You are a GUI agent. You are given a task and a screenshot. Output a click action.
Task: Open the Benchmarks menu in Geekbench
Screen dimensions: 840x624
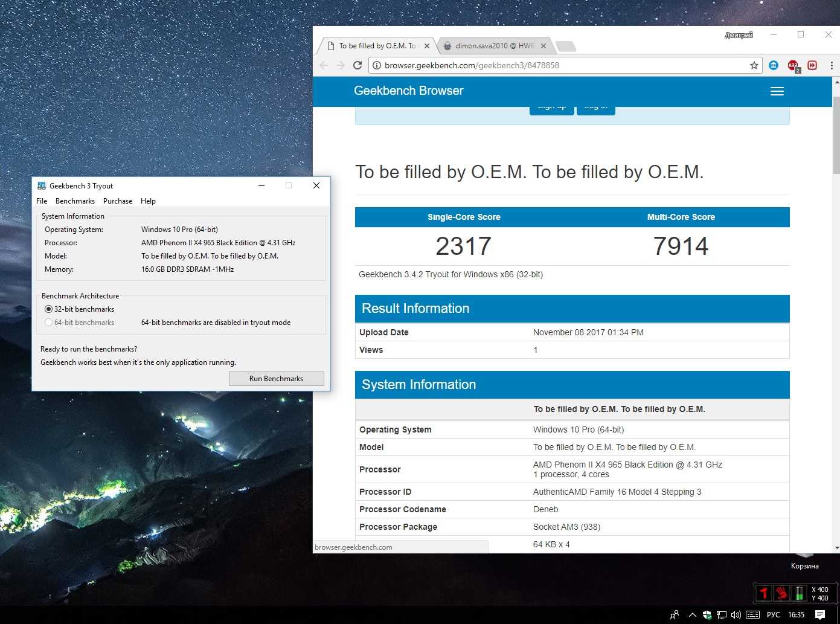(75, 201)
